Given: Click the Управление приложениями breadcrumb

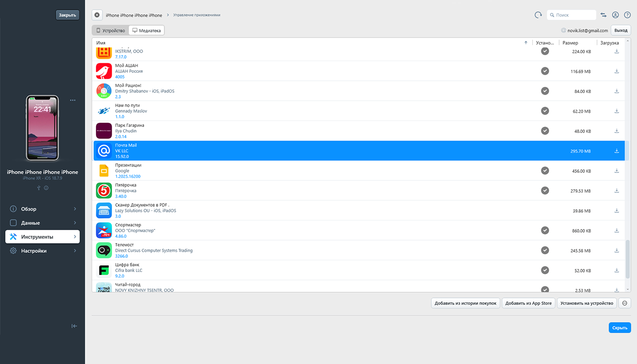Looking at the screenshot, I should [197, 15].
